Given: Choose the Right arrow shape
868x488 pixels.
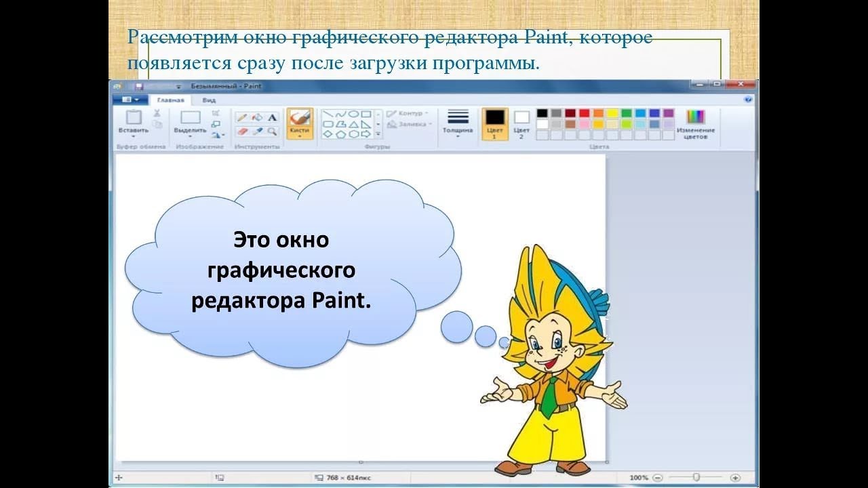Looking at the screenshot, I should [366, 134].
